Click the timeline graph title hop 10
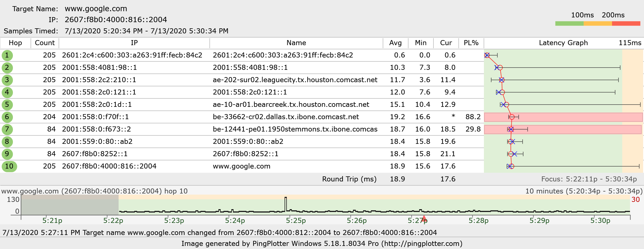 click(94, 191)
